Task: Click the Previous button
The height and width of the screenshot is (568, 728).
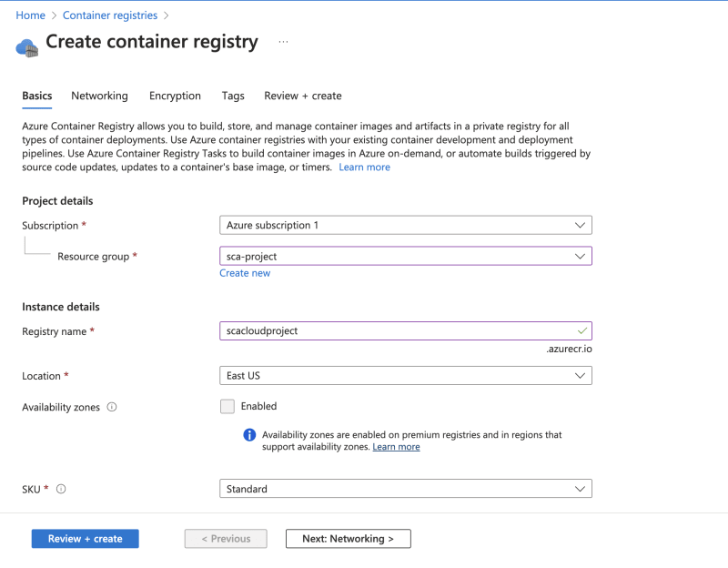Action: click(226, 539)
